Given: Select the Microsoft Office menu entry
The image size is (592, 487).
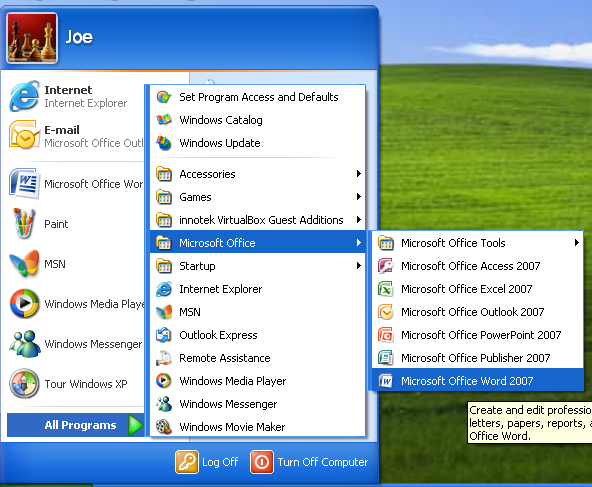Looking at the screenshot, I should pos(257,243).
